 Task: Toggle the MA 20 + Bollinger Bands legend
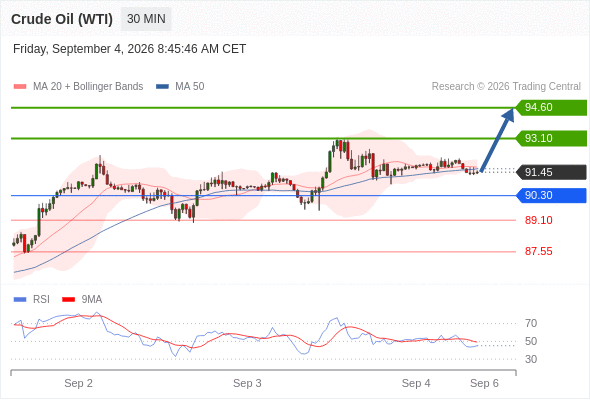pos(88,87)
